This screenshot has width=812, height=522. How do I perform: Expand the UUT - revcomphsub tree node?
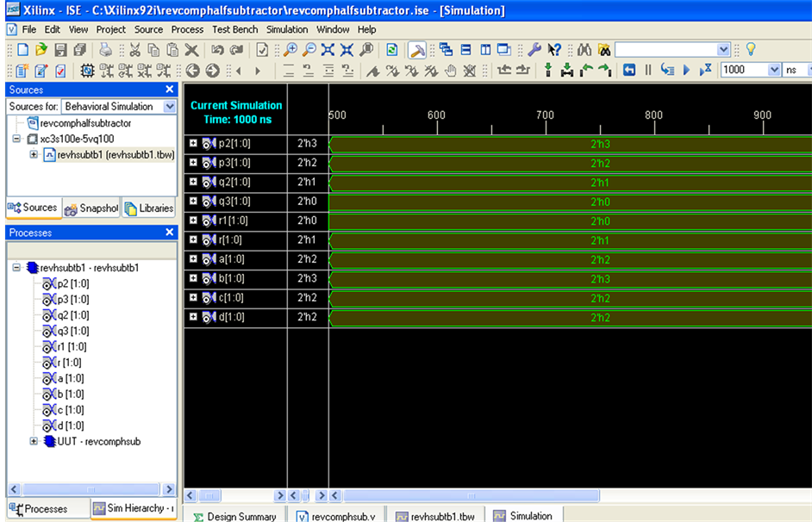pos(34,442)
